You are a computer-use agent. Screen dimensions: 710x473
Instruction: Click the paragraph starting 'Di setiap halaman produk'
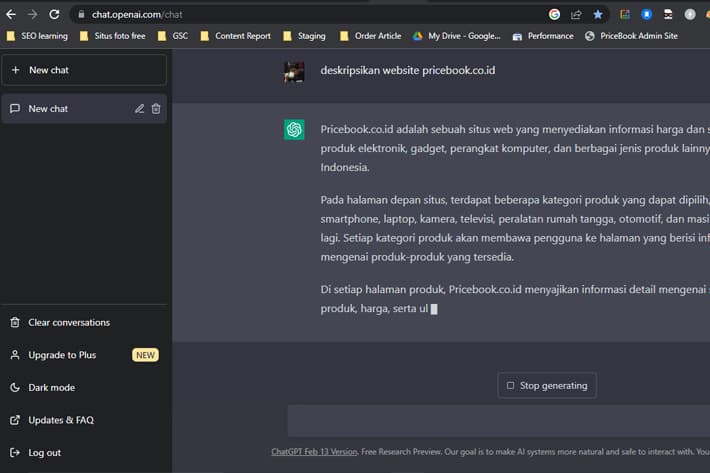click(x=515, y=299)
